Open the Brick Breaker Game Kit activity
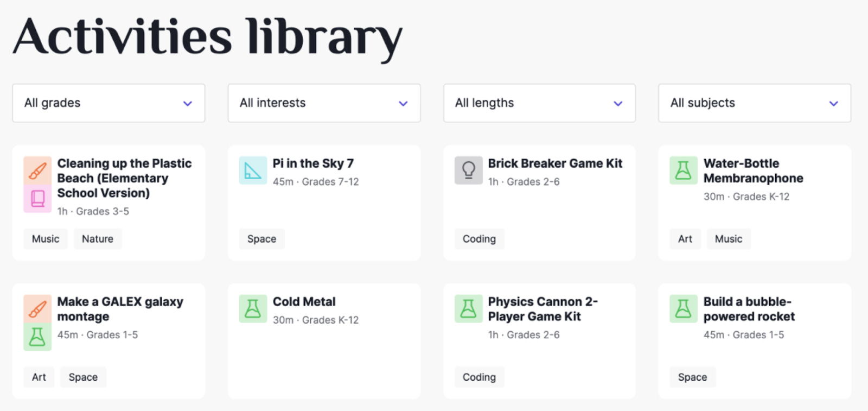 [555, 163]
